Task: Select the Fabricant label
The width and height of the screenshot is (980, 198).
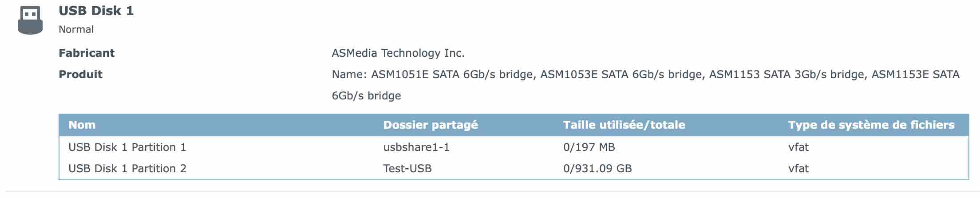Action: pyautogui.click(x=87, y=53)
